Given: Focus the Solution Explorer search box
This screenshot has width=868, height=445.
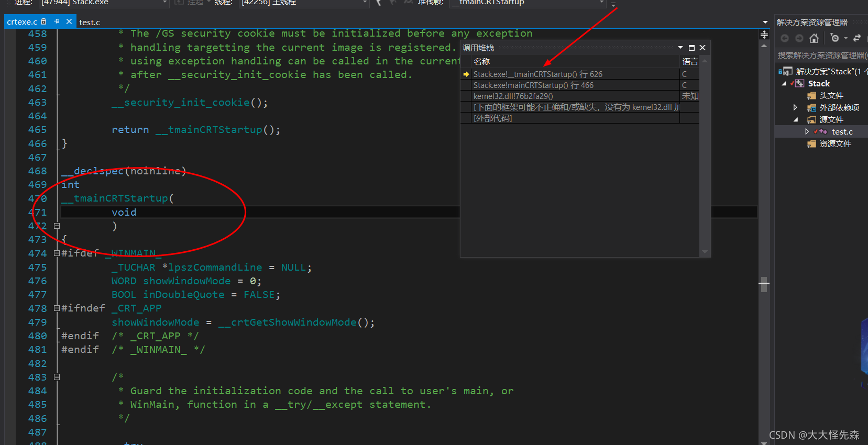Looking at the screenshot, I should point(821,55).
